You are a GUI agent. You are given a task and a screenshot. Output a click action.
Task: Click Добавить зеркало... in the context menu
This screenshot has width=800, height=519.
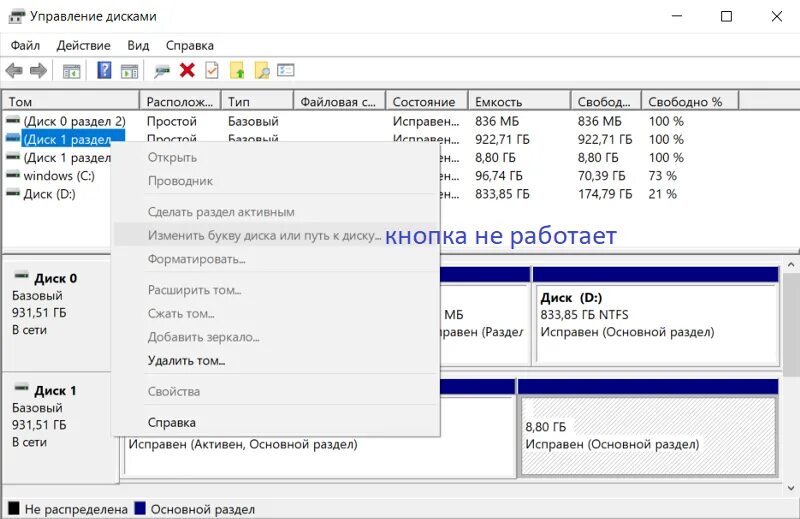(x=276, y=337)
